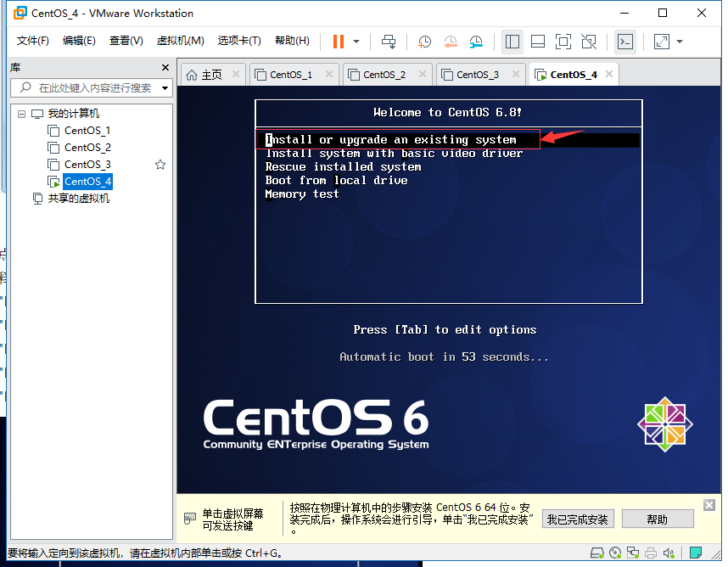The width and height of the screenshot is (728, 567).
Task: Click the VMware Workstation title bar logo
Action: pos(20,13)
